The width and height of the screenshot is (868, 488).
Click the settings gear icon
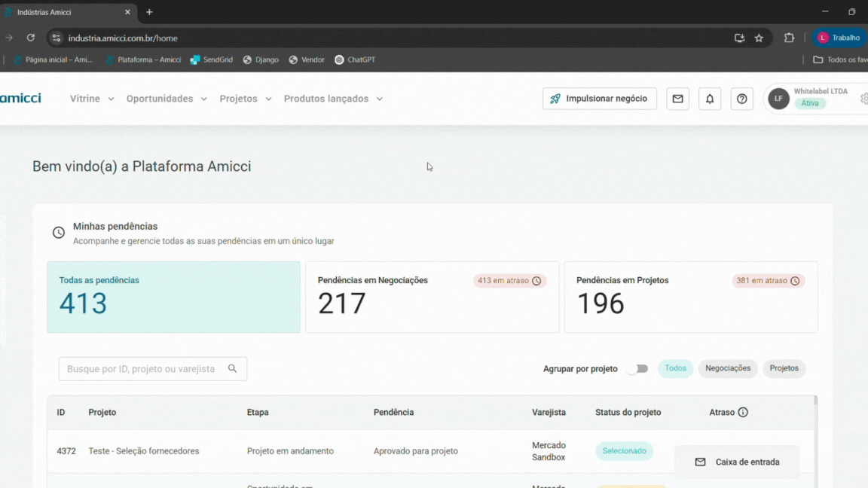(x=863, y=99)
